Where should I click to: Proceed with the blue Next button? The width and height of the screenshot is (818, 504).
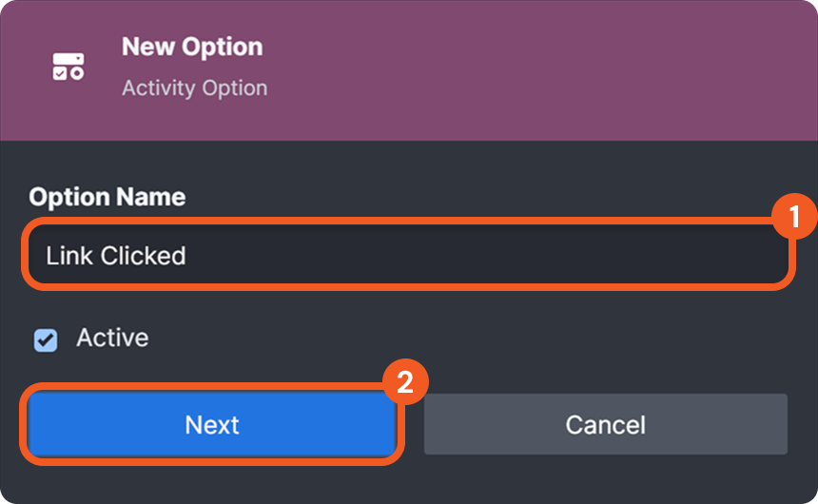(x=211, y=424)
